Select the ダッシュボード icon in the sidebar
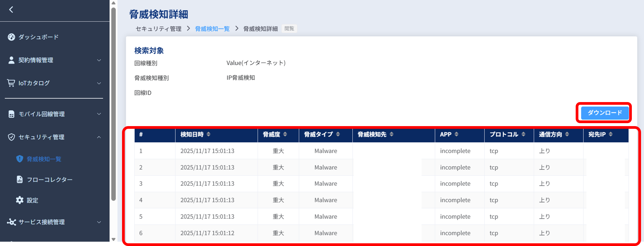The width and height of the screenshot is (644, 246). (x=11, y=37)
